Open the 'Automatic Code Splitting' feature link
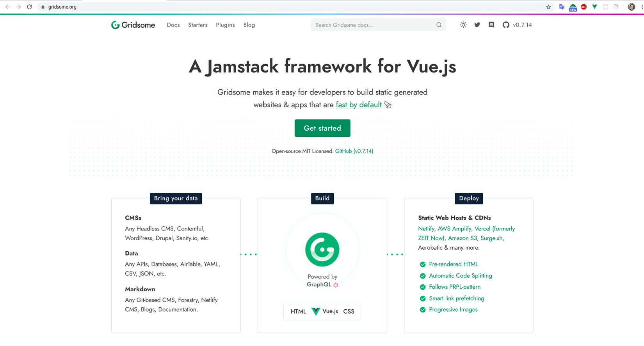 (x=461, y=276)
